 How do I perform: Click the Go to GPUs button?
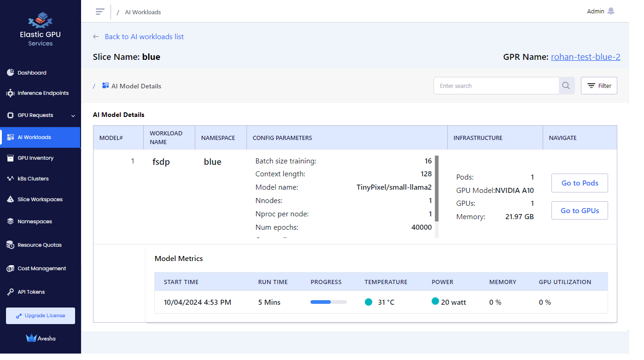[x=580, y=210]
